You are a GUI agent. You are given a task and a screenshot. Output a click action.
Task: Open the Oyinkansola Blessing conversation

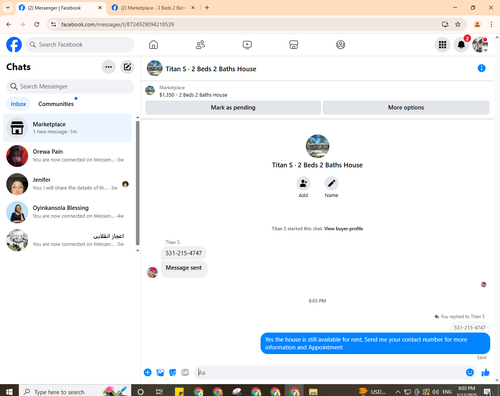(x=67, y=212)
